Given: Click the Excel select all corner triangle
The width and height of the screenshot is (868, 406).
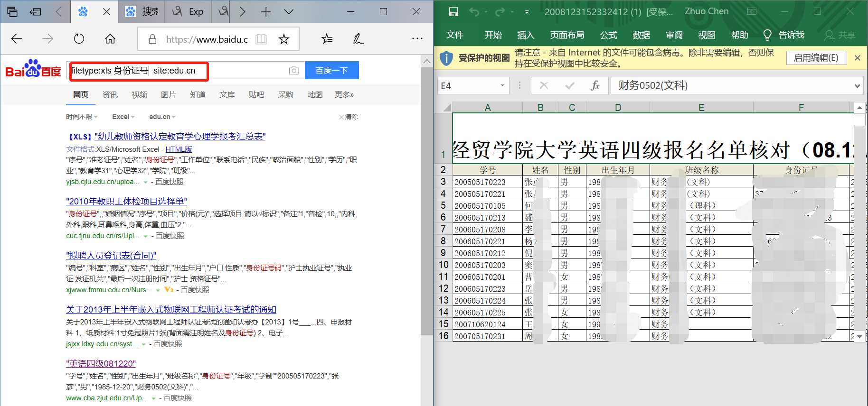Looking at the screenshot, I should tap(446, 108).
